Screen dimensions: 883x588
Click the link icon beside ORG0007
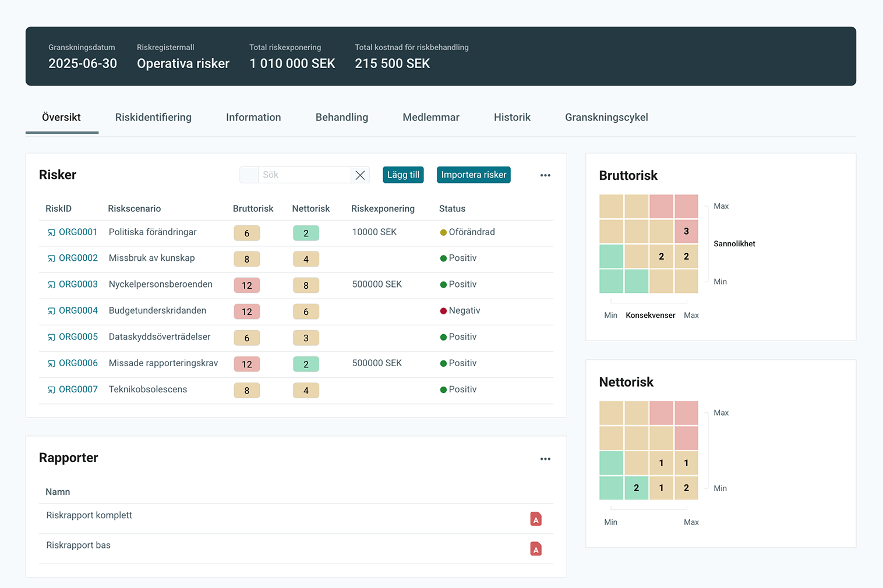51,390
